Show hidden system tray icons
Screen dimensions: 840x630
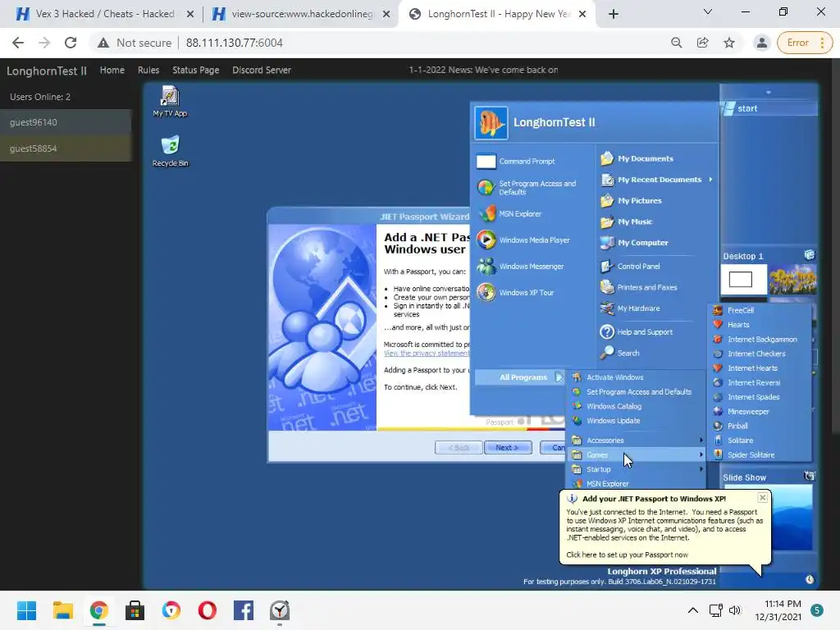(x=692, y=610)
